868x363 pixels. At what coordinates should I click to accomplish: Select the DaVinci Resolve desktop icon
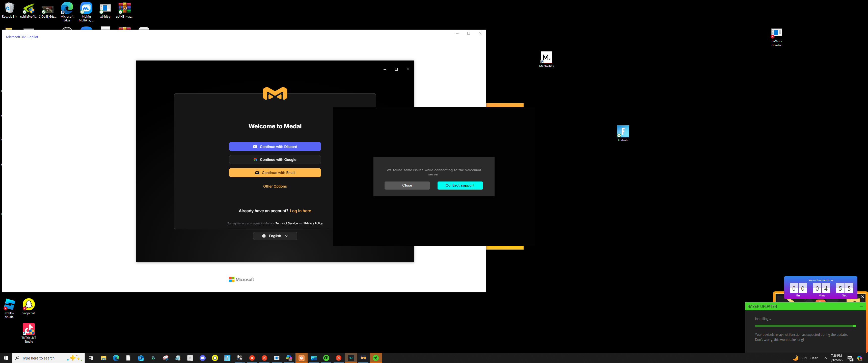(x=776, y=37)
